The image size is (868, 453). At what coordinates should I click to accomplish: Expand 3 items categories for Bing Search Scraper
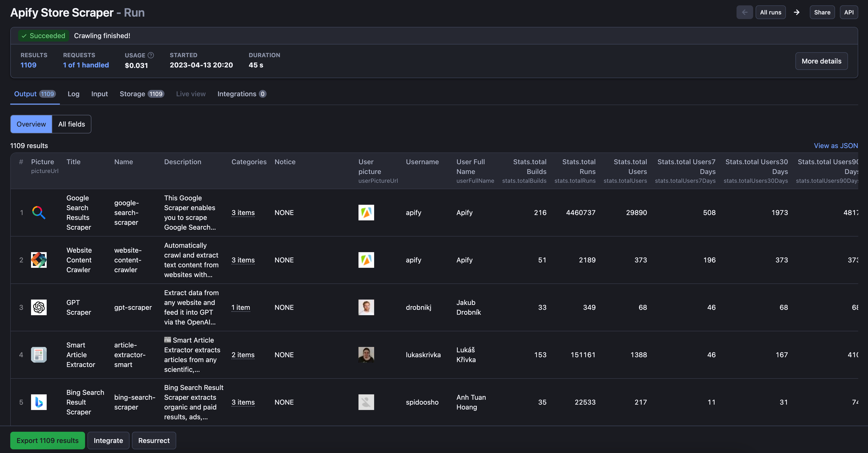point(243,402)
